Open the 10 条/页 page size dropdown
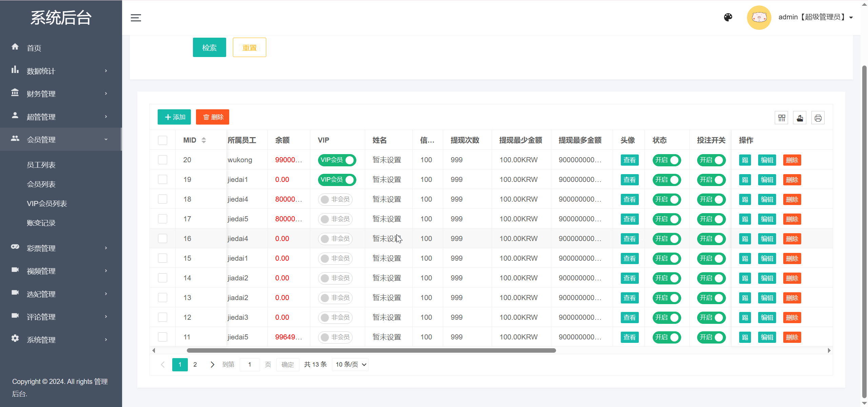This screenshot has width=868, height=407. (x=350, y=364)
